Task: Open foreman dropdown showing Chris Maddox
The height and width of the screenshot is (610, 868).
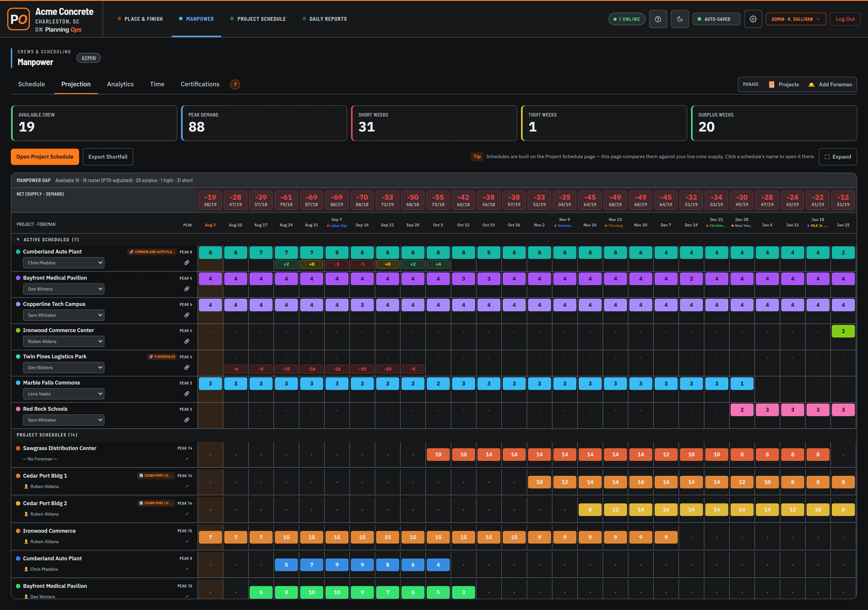Action: (x=64, y=263)
